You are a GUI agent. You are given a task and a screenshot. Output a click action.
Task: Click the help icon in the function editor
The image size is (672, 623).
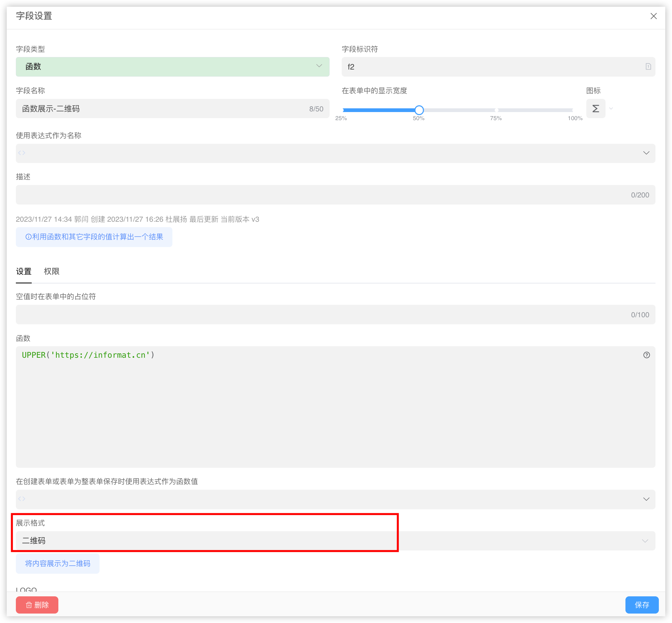click(x=646, y=355)
